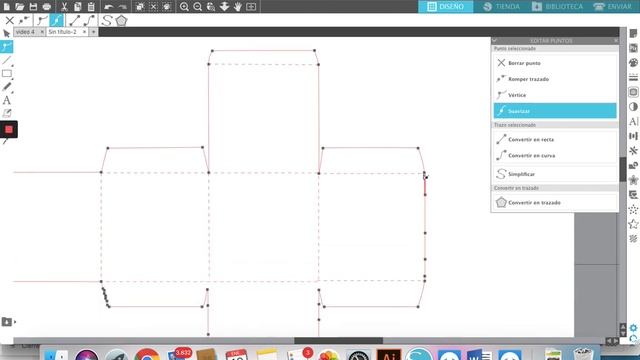Open Adobe Illustrator from the dock

pos(389,355)
